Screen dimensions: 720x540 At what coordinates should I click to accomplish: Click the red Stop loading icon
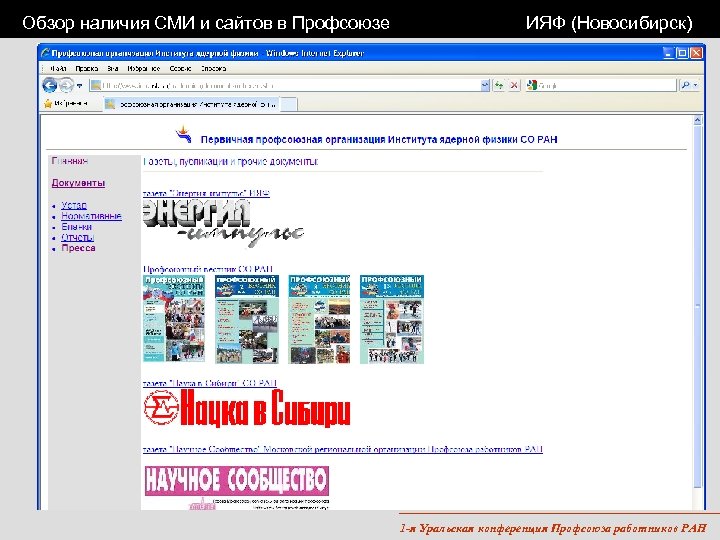[x=514, y=85]
